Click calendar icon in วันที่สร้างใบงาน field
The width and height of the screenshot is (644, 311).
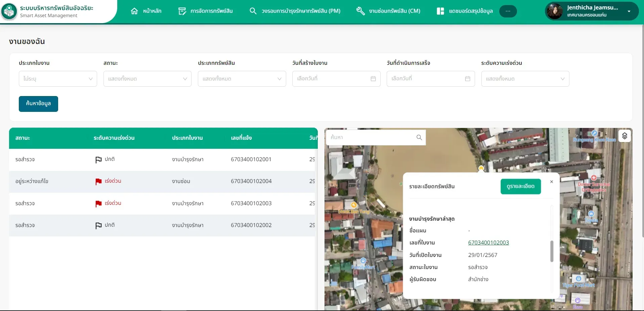point(373,79)
